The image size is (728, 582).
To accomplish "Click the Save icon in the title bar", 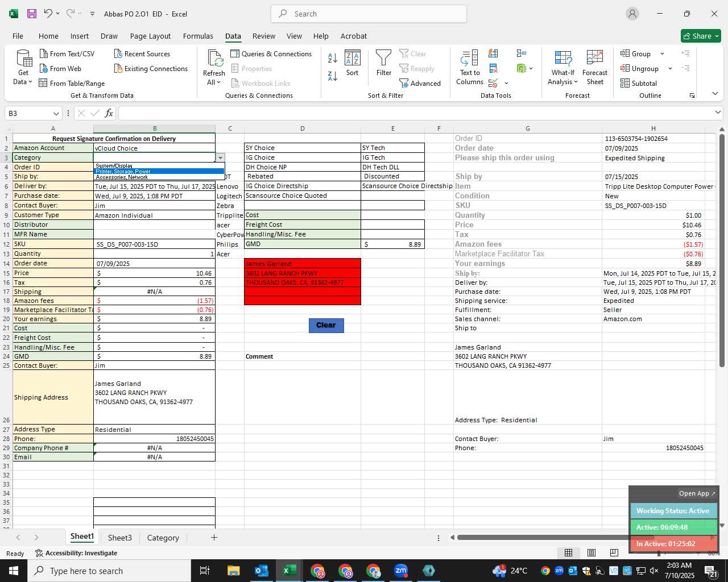I will [x=32, y=14].
